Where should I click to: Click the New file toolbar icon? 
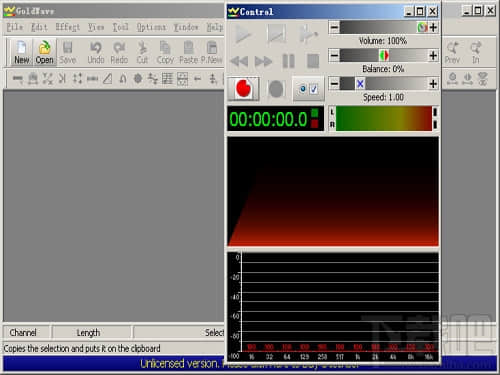pos(22,52)
